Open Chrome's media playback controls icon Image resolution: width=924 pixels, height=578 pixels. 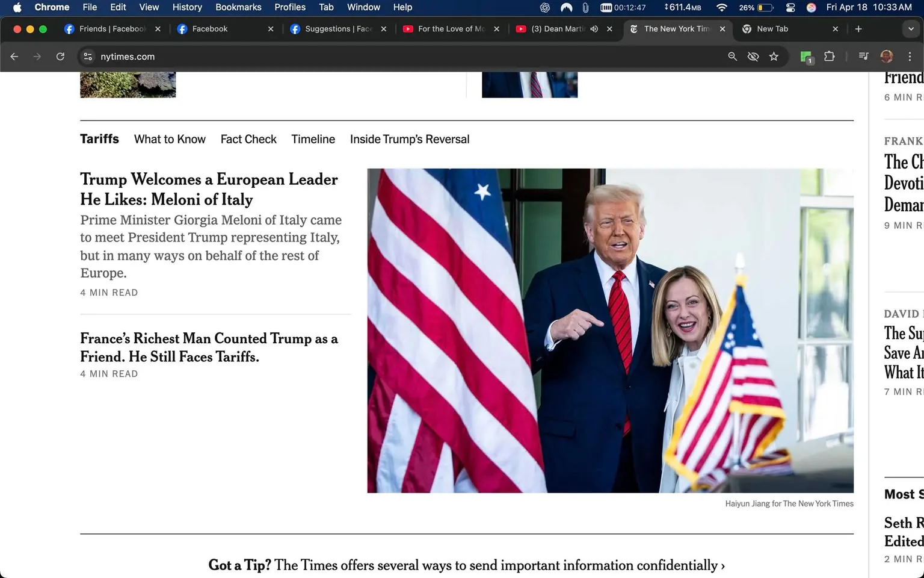(x=863, y=56)
